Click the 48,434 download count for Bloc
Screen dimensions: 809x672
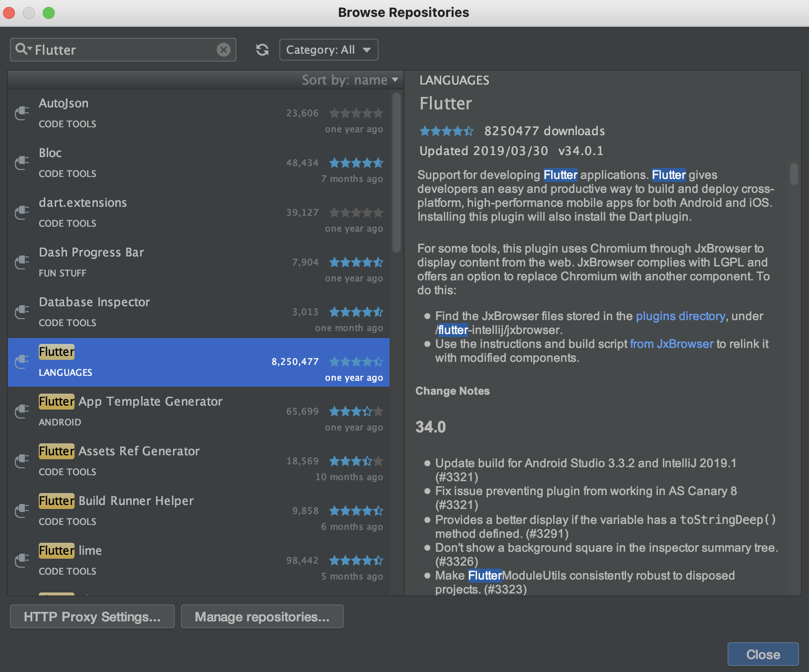click(302, 163)
